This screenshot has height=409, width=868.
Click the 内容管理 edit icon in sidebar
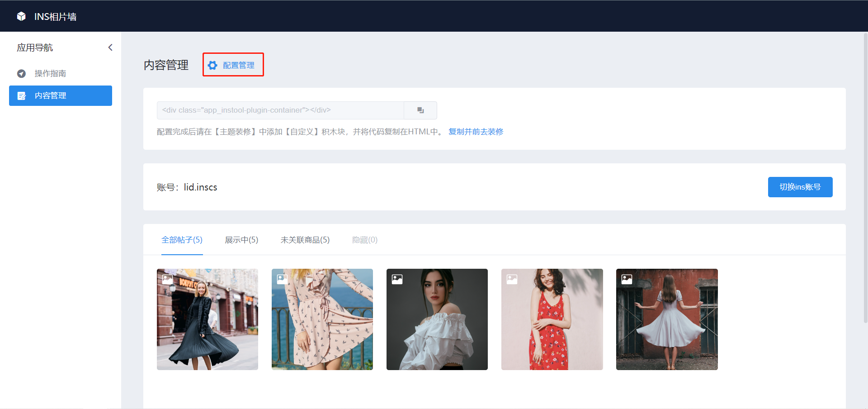21,96
